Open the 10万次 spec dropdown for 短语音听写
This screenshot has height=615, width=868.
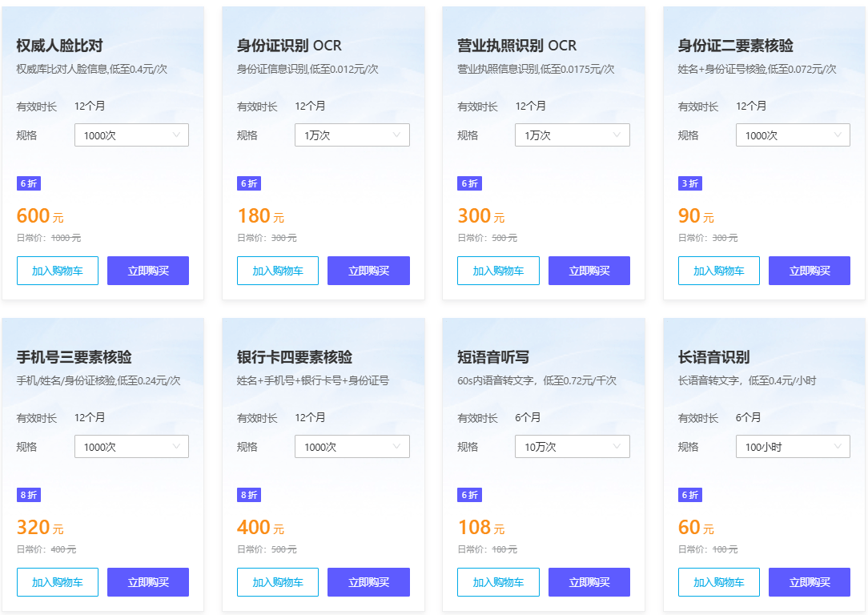[572, 446]
